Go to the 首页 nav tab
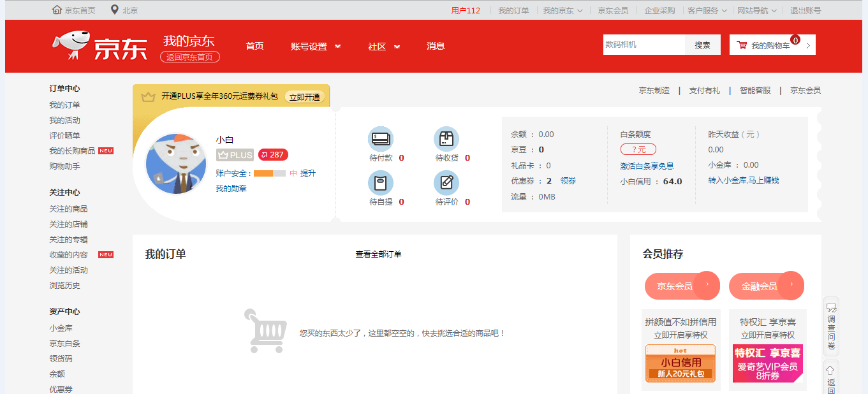The width and height of the screenshot is (868, 394). coord(254,46)
